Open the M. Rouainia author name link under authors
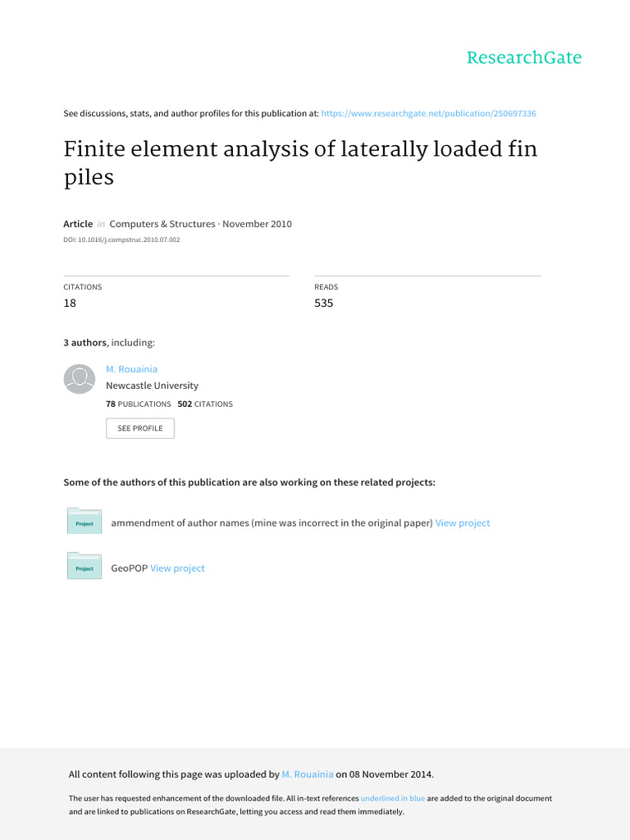This screenshot has width=630, height=840. (131, 369)
